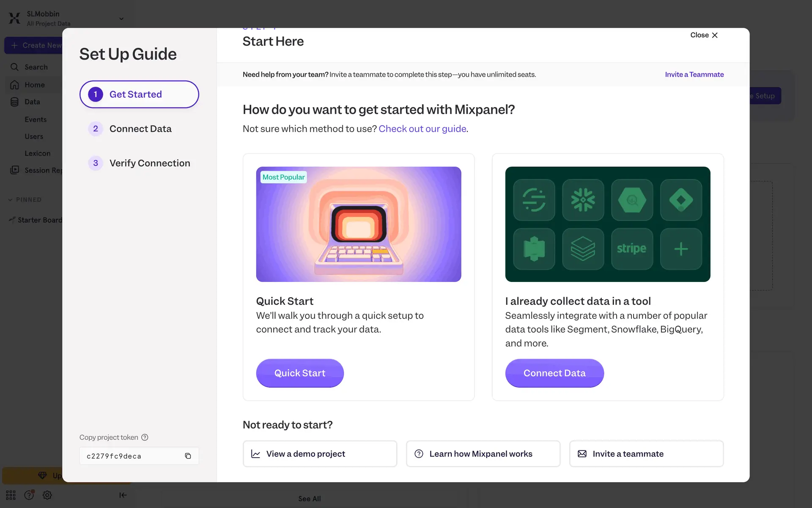Image resolution: width=812 pixels, height=508 pixels.
Task: Collapse the PINNED section chevron
Action: point(10,200)
